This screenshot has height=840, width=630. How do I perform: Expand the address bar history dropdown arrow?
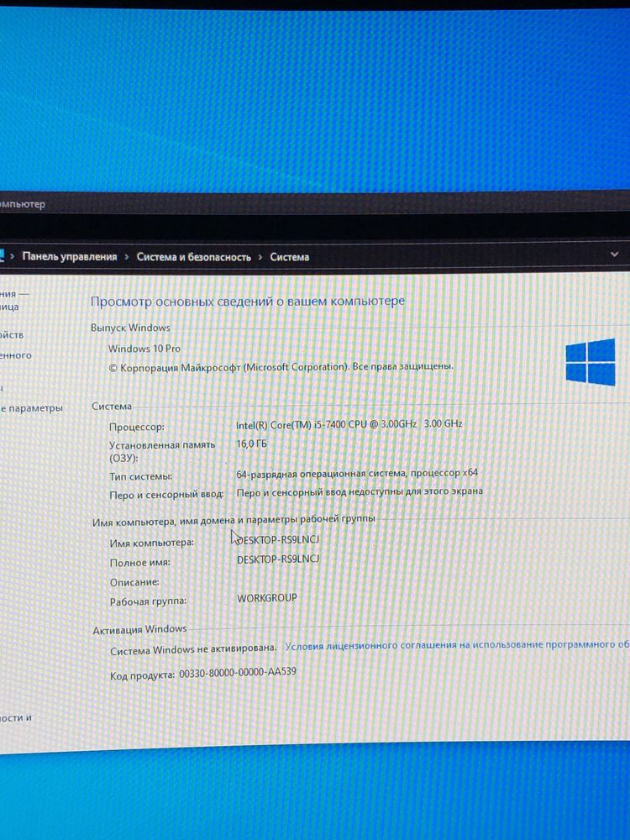pyautogui.click(x=615, y=255)
